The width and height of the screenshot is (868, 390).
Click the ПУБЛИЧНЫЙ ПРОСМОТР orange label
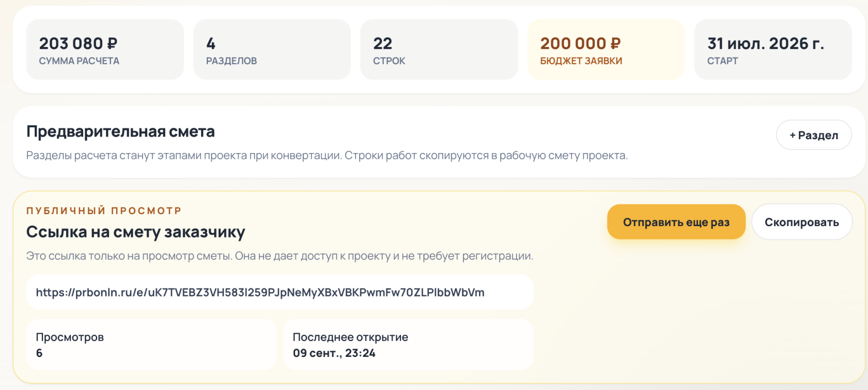tap(104, 211)
